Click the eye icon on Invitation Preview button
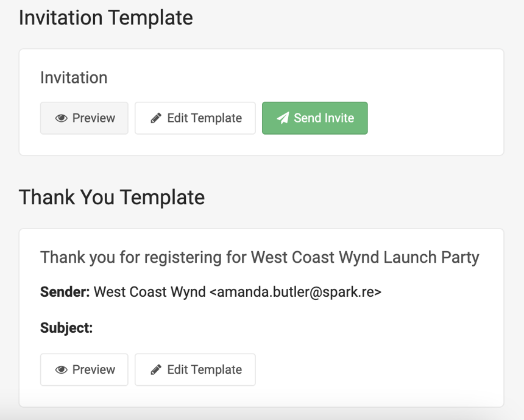The image size is (524, 420). click(62, 118)
